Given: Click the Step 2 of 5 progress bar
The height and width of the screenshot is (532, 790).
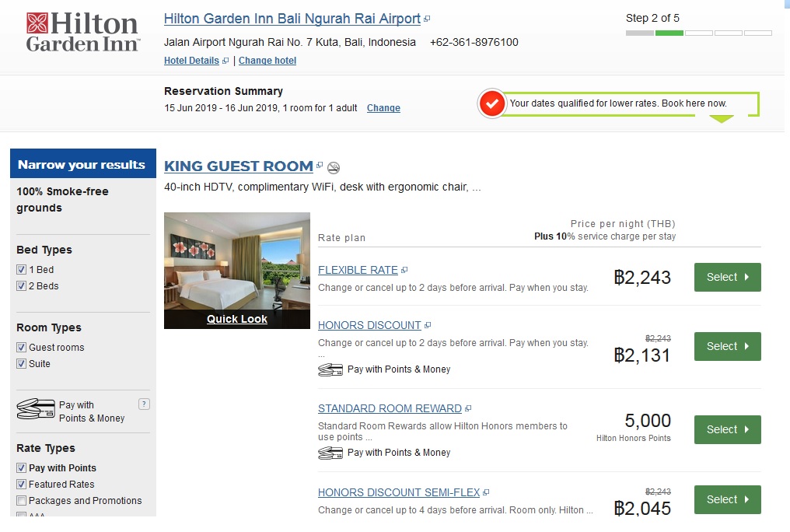Looking at the screenshot, I should (x=697, y=33).
